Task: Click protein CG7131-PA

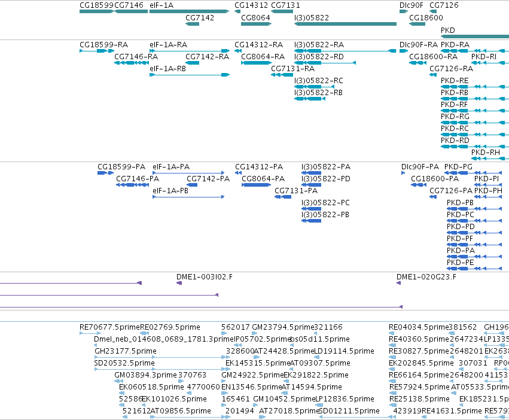Action: coord(296,191)
